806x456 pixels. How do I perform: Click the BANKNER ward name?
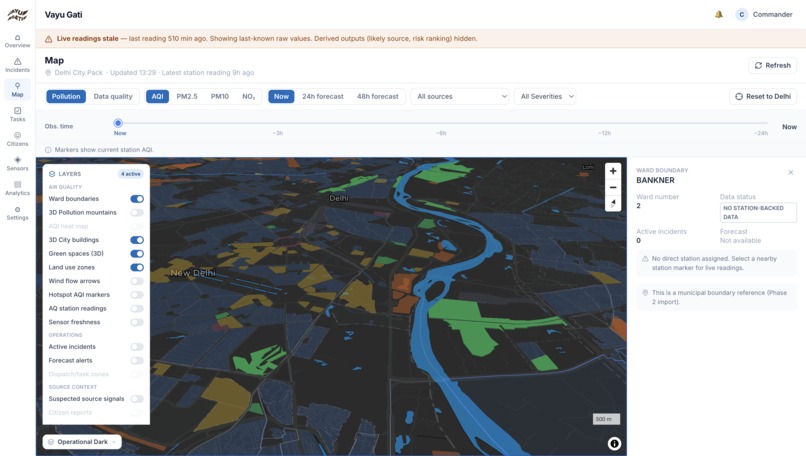point(655,180)
